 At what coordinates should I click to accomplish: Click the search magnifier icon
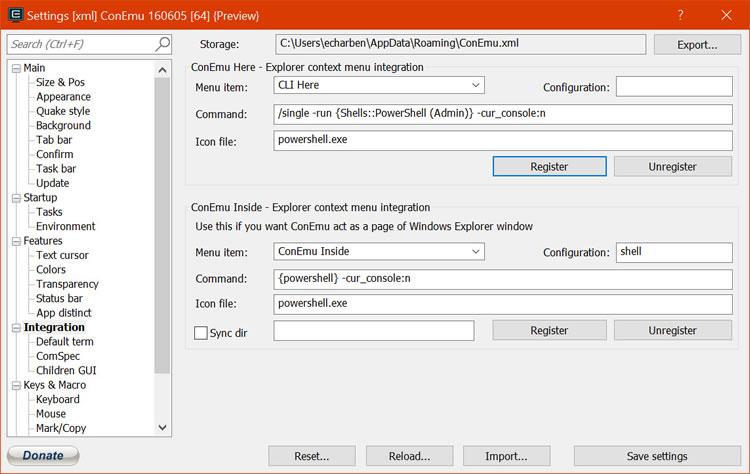pyautogui.click(x=163, y=44)
